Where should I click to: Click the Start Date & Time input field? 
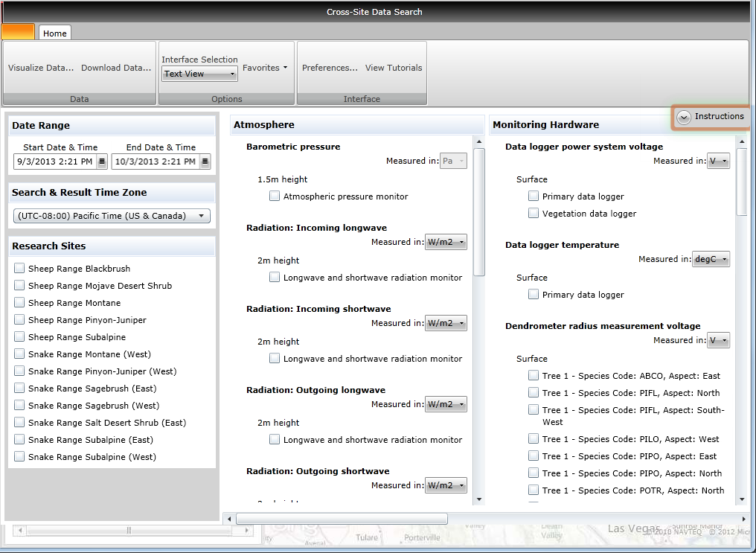click(x=54, y=162)
